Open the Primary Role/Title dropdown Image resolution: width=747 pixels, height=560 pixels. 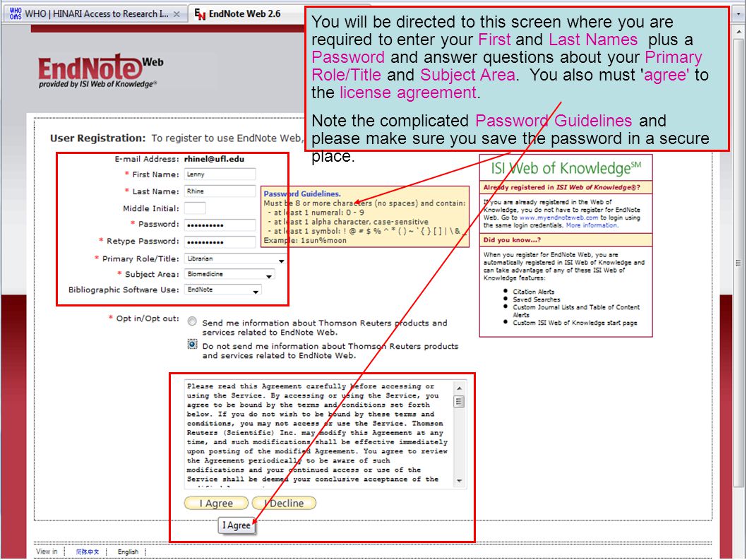point(235,258)
